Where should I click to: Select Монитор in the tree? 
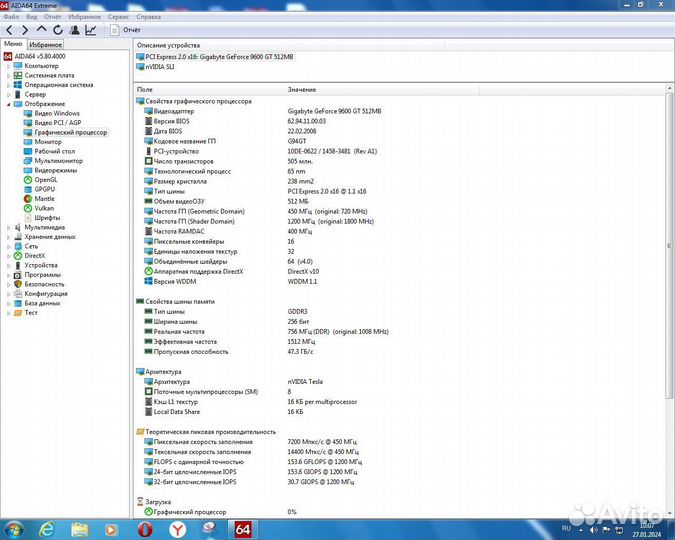coord(48,142)
